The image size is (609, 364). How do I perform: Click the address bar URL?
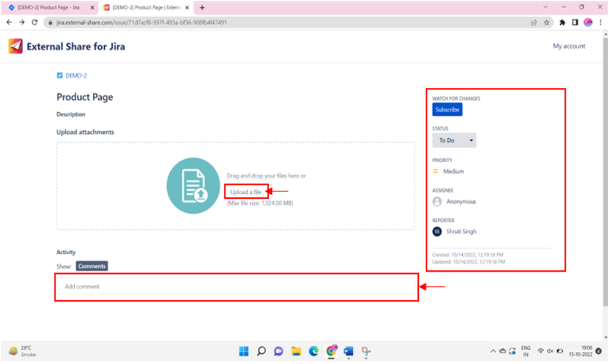142,23
